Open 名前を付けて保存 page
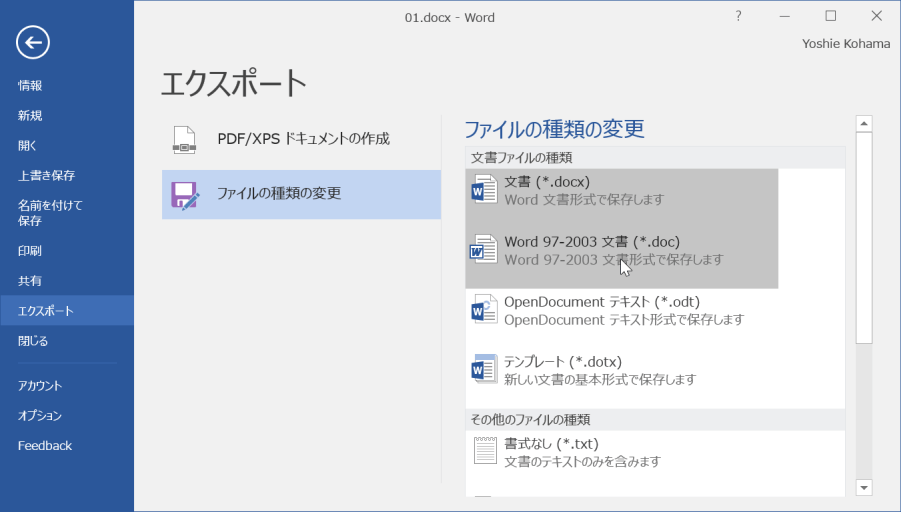Image resolution: width=901 pixels, height=512 pixels. (67, 213)
